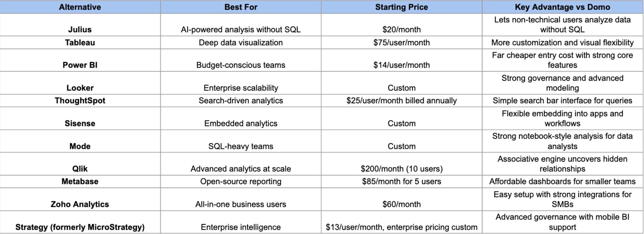Select the Sisense cell
The width and height of the screenshot is (644, 234).
[x=80, y=118]
